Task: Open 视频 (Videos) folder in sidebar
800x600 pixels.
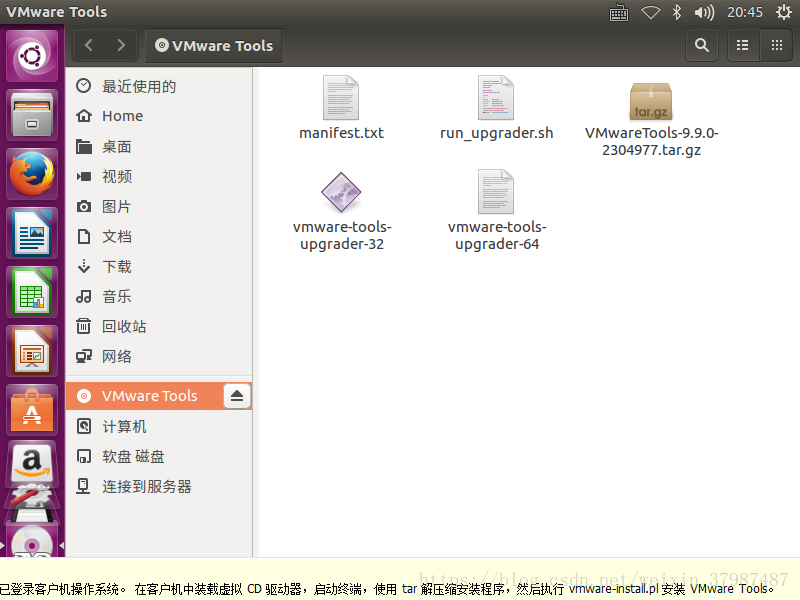Action: click(x=159, y=177)
